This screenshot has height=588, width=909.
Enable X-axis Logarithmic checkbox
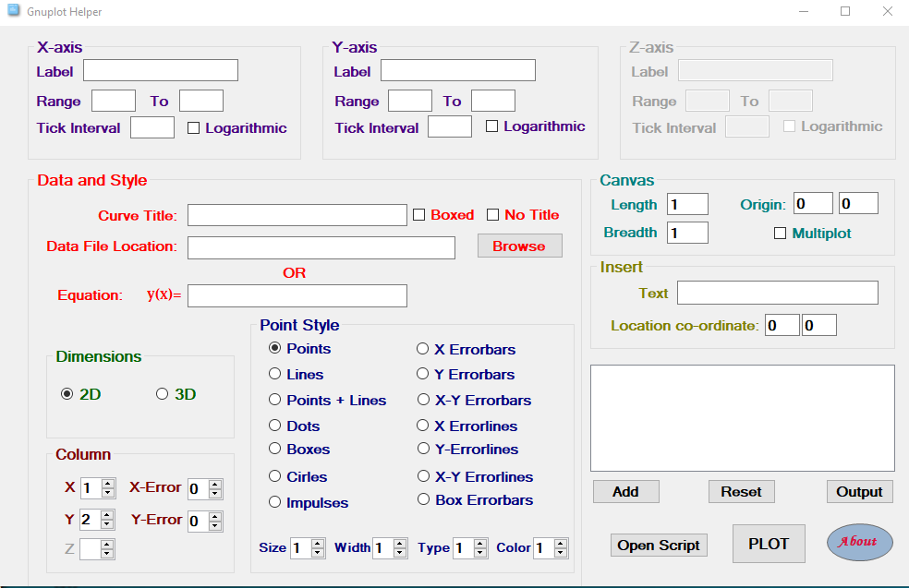(194, 128)
